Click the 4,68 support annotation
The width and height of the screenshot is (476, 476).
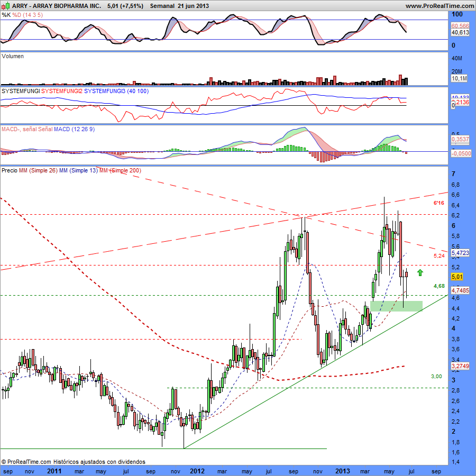pyautogui.click(x=439, y=286)
